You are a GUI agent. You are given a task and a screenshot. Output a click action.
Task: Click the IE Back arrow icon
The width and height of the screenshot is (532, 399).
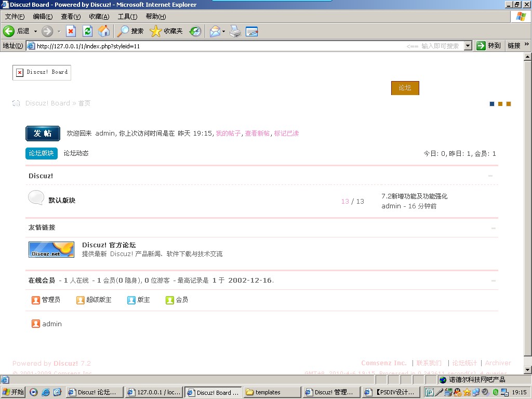pyautogui.click(x=9, y=31)
